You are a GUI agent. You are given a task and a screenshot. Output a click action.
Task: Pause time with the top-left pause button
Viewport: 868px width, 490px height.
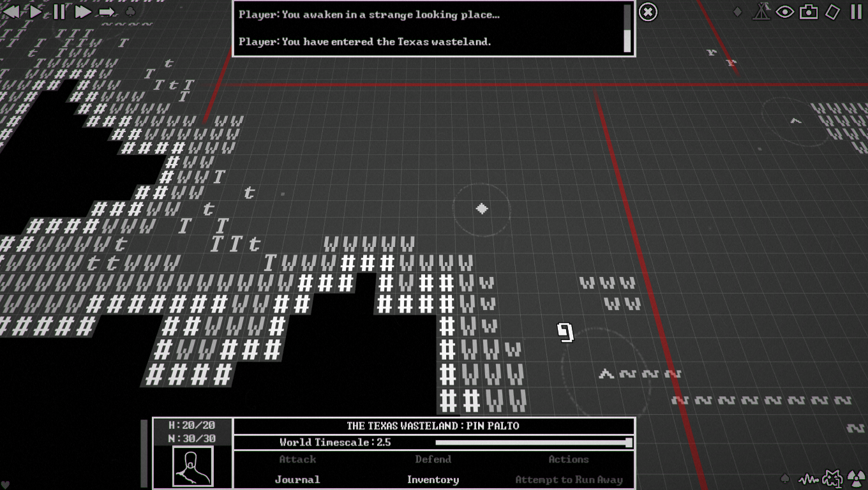click(x=59, y=11)
